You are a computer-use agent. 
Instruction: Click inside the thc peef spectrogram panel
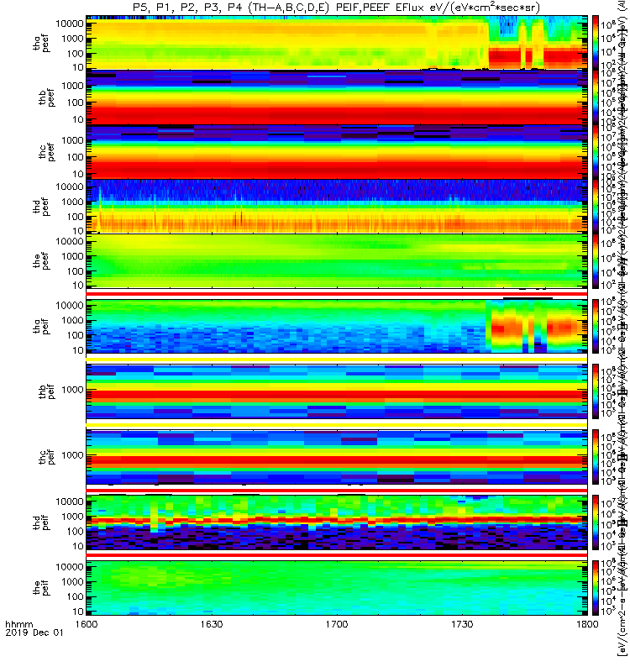point(337,152)
